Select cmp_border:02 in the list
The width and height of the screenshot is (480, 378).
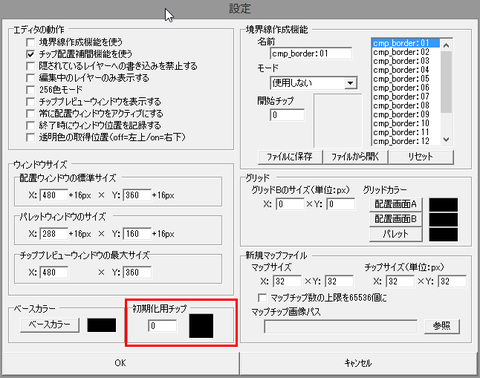pos(406,52)
